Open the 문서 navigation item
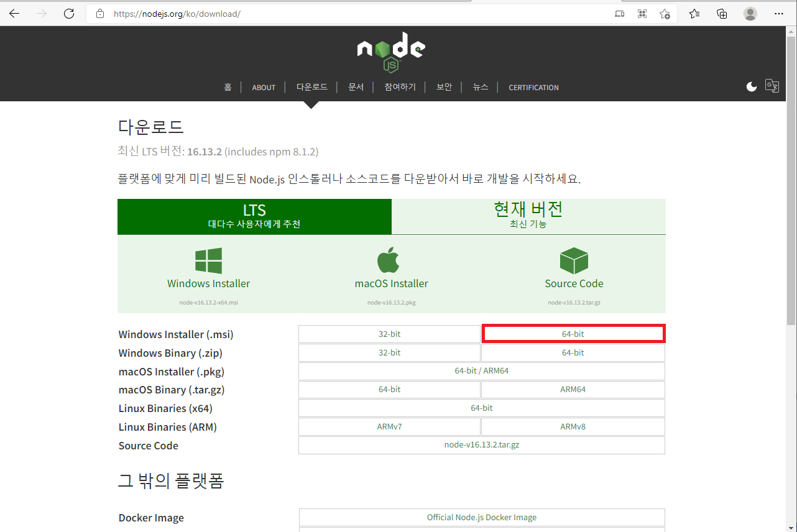 pyautogui.click(x=356, y=87)
